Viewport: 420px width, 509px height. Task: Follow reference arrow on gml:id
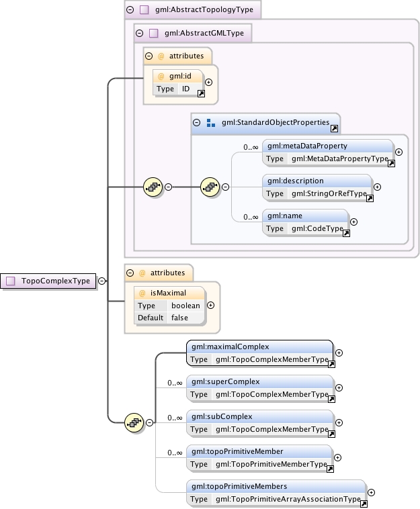click(201, 94)
